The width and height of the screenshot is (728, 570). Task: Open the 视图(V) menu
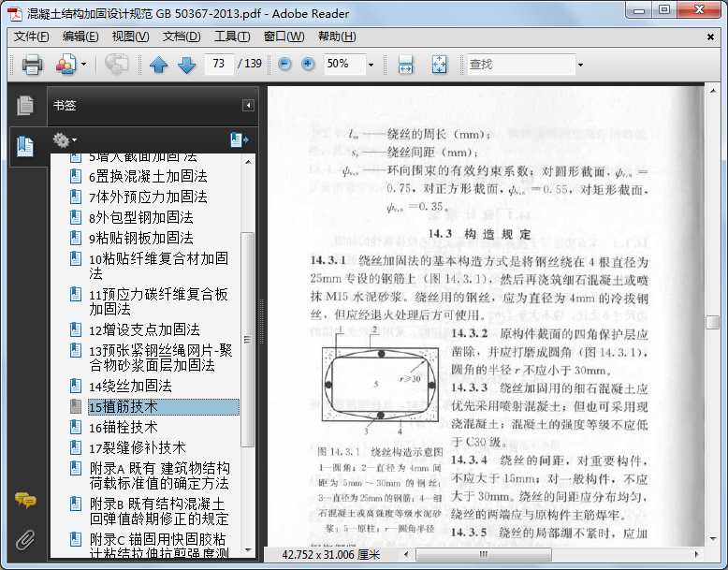point(130,37)
